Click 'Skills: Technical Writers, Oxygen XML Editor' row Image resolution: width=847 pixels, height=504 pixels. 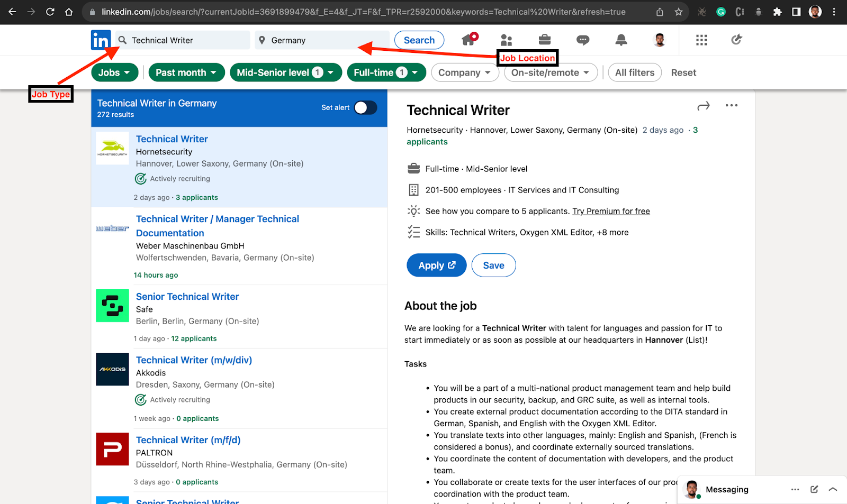(x=518, y=232)
